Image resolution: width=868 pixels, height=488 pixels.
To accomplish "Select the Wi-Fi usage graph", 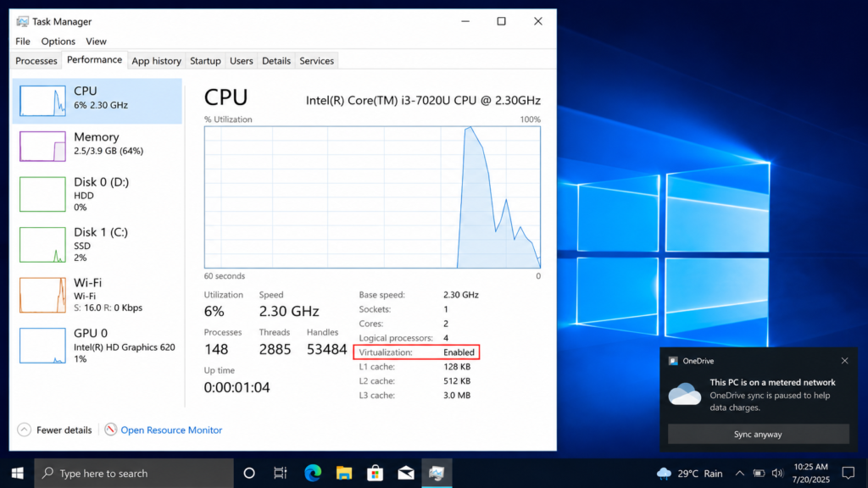I will click(x=42, y=295).
